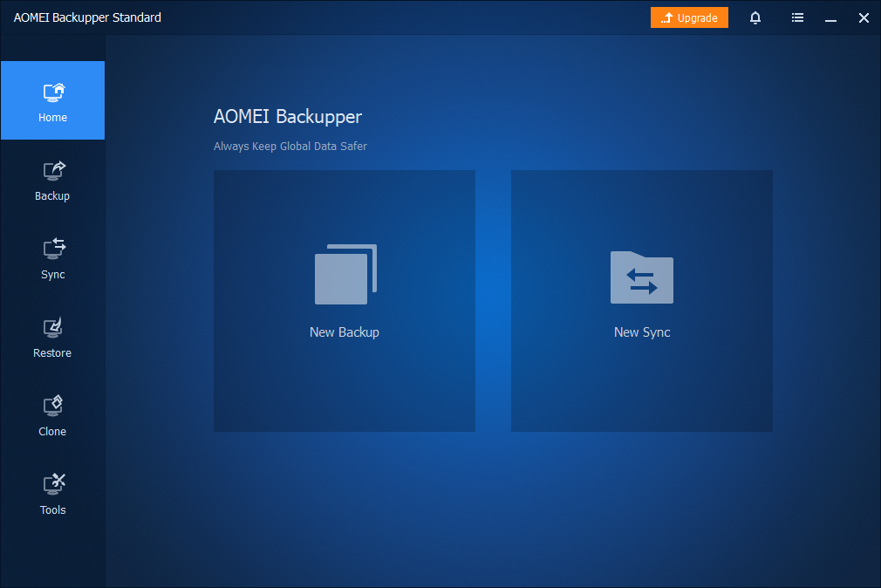Close the AOMEI Backupper window

pos(864,17)
